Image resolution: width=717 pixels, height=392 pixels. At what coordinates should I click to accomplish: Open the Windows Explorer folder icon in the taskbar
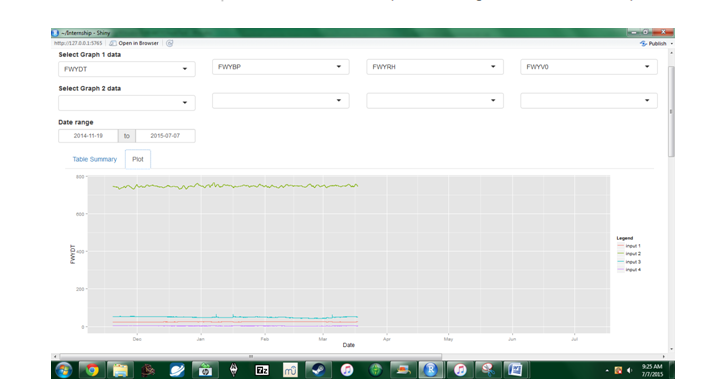[x=120, y=370]
